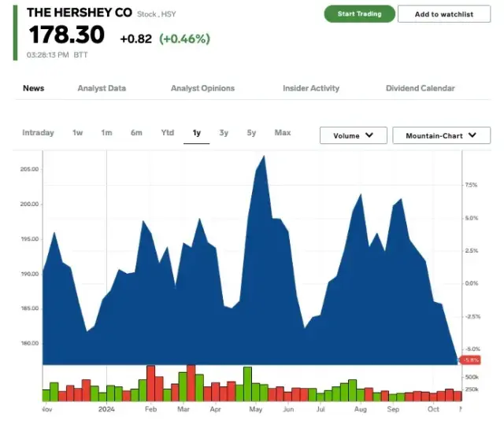
Task: Switch to the Analyst Data tab
Action: click(x=102, y=88)
